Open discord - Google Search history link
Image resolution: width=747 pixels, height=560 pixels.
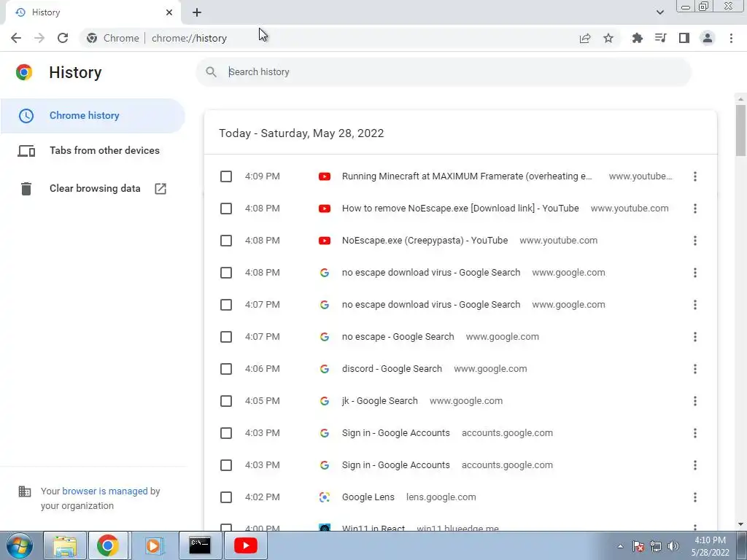pyautogui.click(x=392, y=368)
